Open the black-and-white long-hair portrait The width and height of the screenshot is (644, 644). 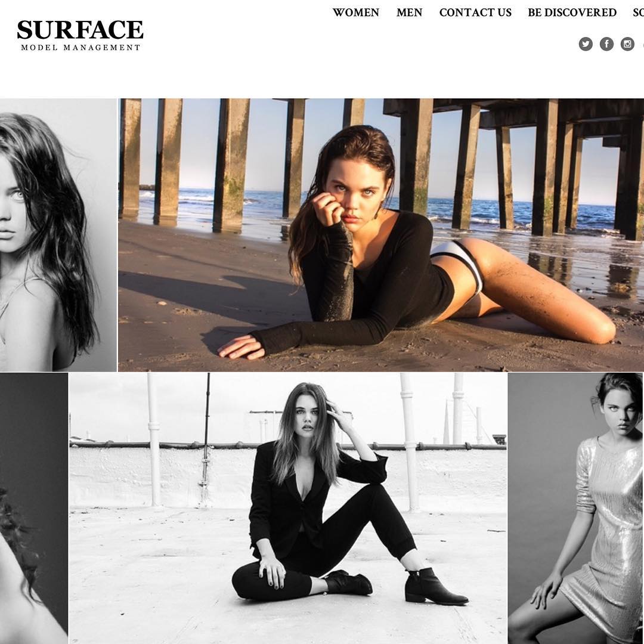[58, 235]
